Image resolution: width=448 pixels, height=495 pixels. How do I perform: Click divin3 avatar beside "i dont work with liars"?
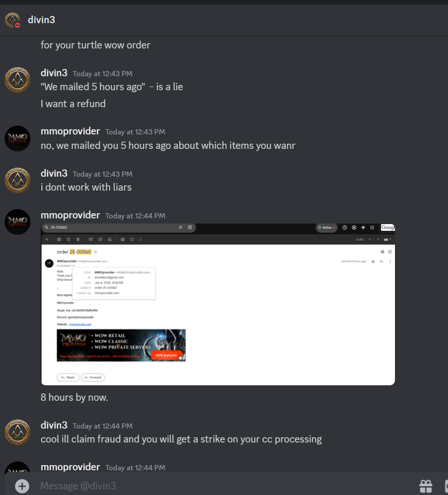click(18, 180)
